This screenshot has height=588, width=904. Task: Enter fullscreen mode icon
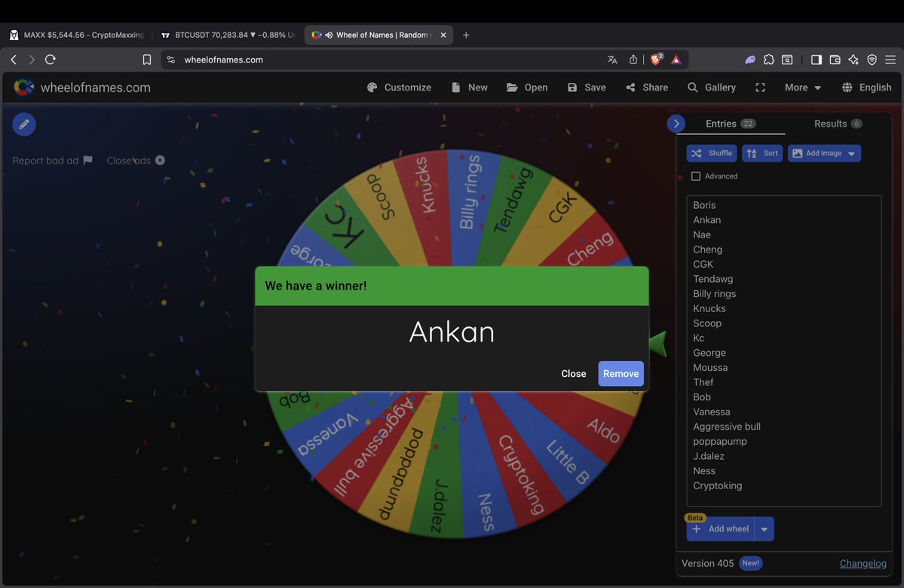(761, 87)
